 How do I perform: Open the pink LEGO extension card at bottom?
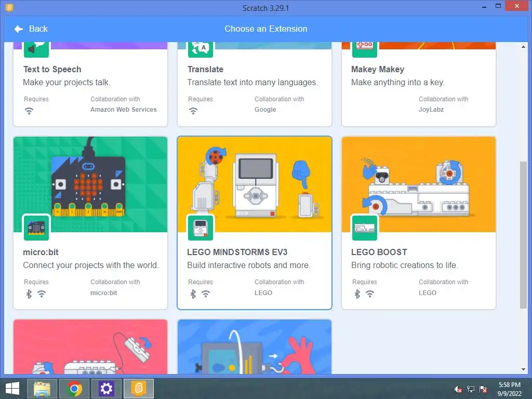[90, 347]
